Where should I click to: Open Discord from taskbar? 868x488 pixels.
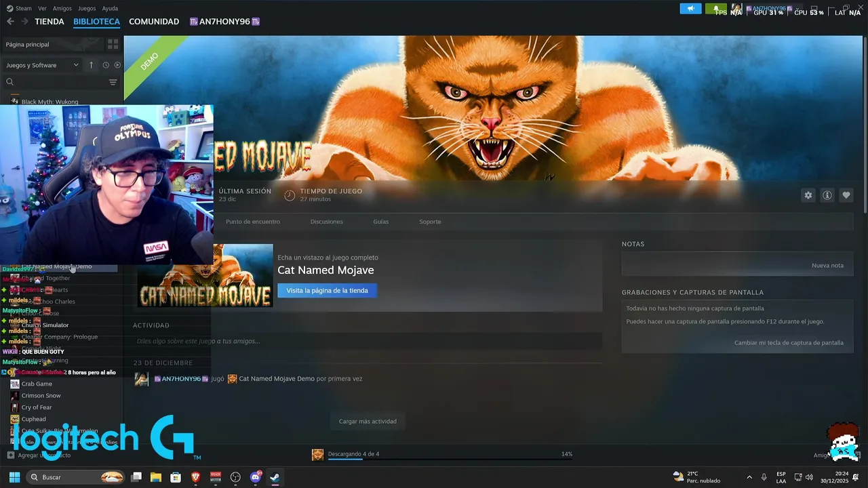pyautogui.click(x=256, y=477)
